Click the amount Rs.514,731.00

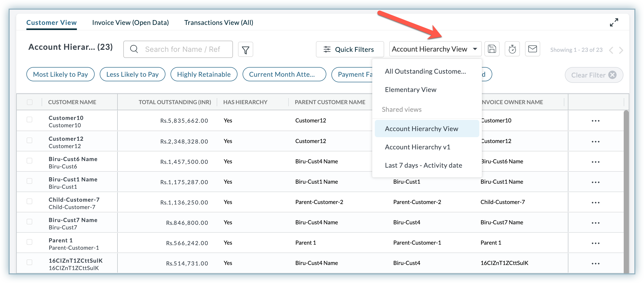187,263
